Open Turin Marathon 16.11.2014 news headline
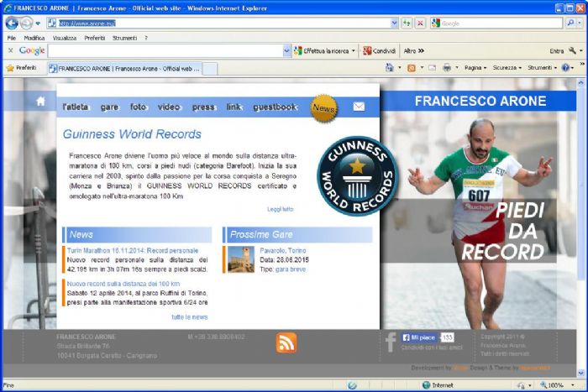The width and height of the screenshot is (588, 392). click(133, 250)
